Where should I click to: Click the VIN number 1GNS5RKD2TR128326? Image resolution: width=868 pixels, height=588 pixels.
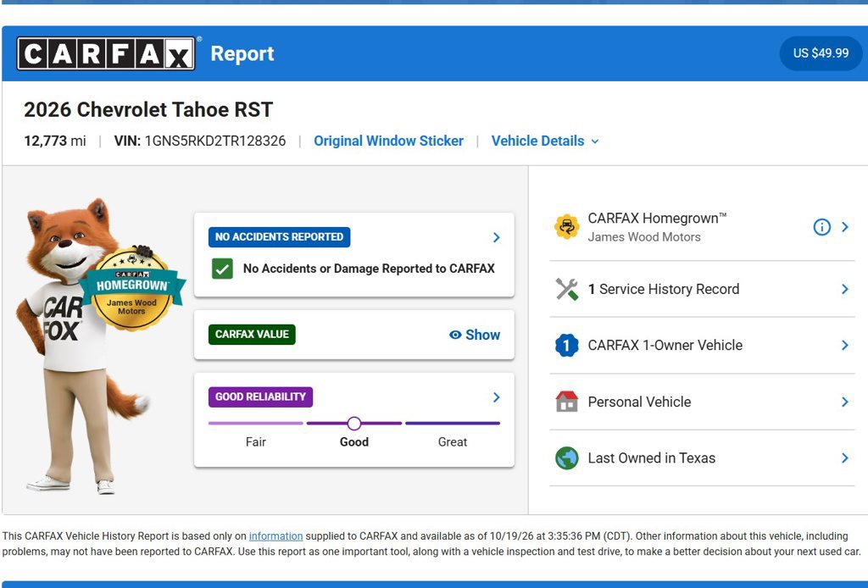[215, 141]
